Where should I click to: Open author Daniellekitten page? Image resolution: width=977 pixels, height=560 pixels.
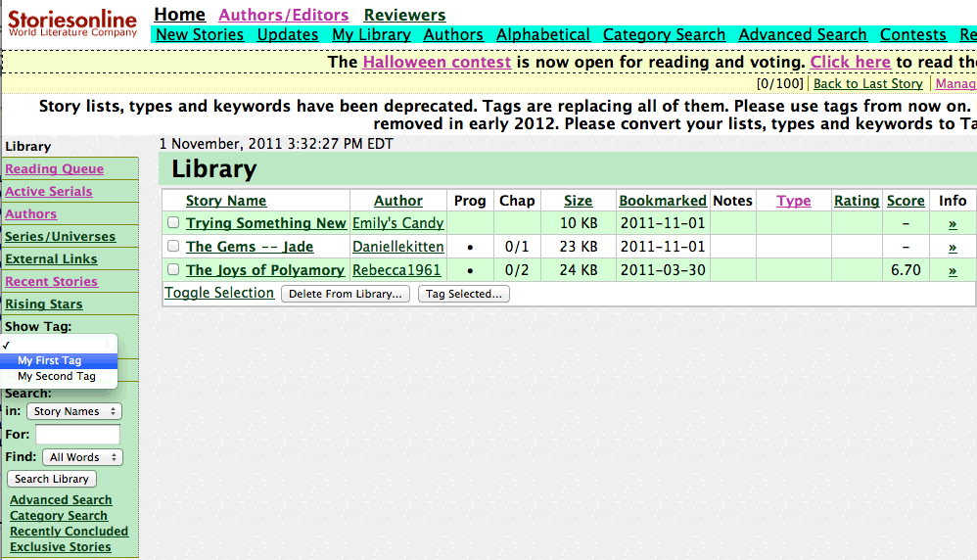[x=398, y=247]
